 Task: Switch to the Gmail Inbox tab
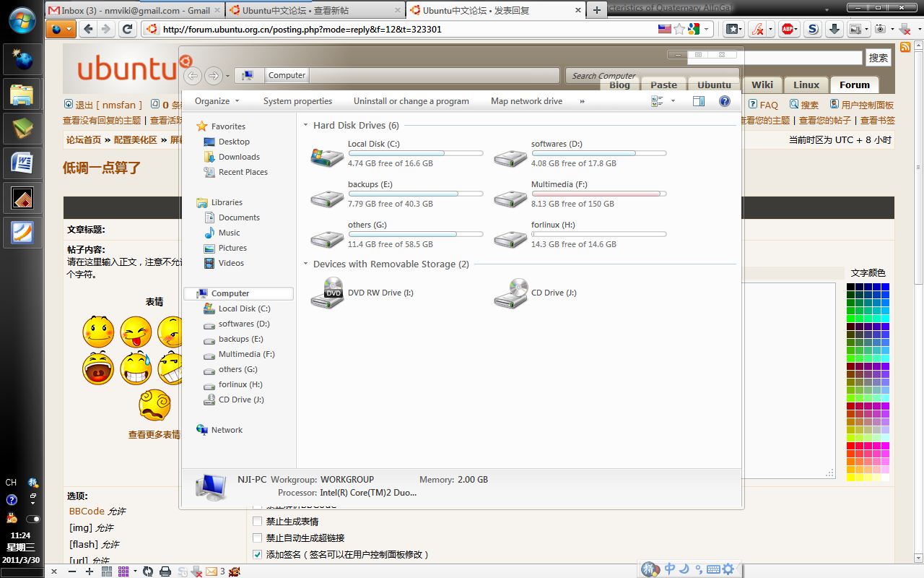coord(134,10)
